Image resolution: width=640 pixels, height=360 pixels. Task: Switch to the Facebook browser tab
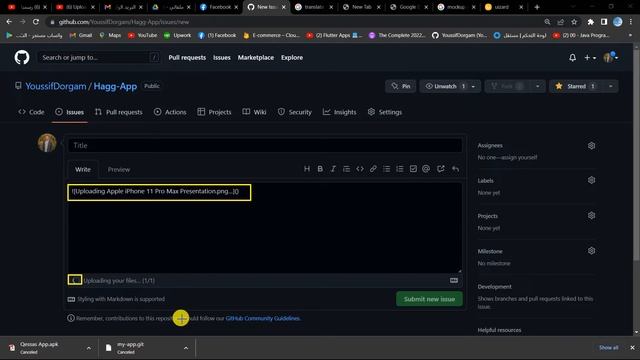(x=219, y=7)
